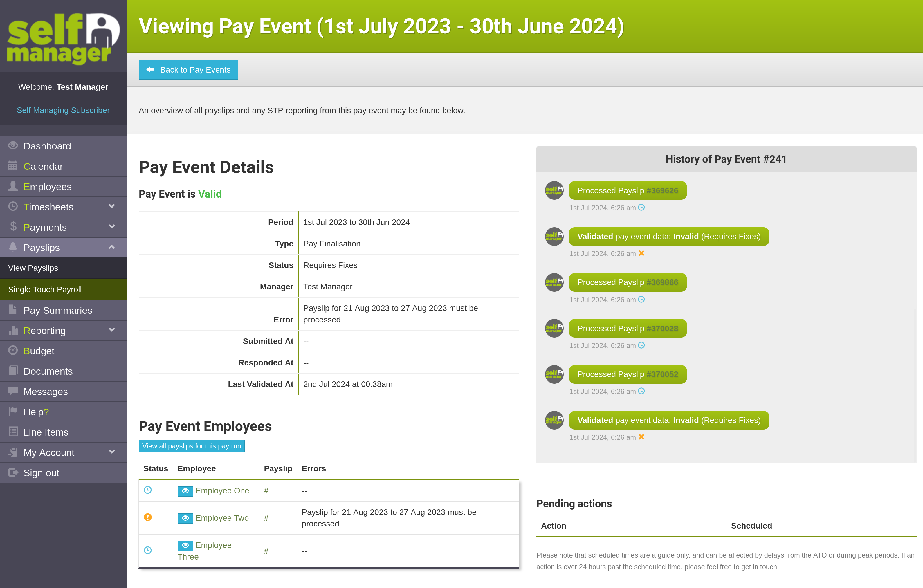
Task: Open the View Payslips menu item
Action: pos(33,268)
